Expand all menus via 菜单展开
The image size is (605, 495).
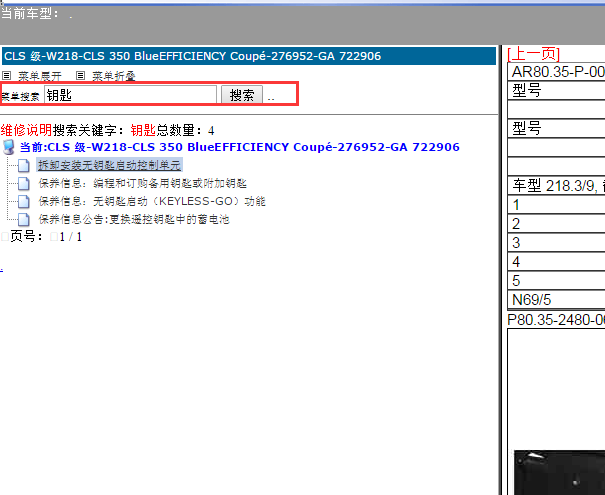tap(40, 76)
